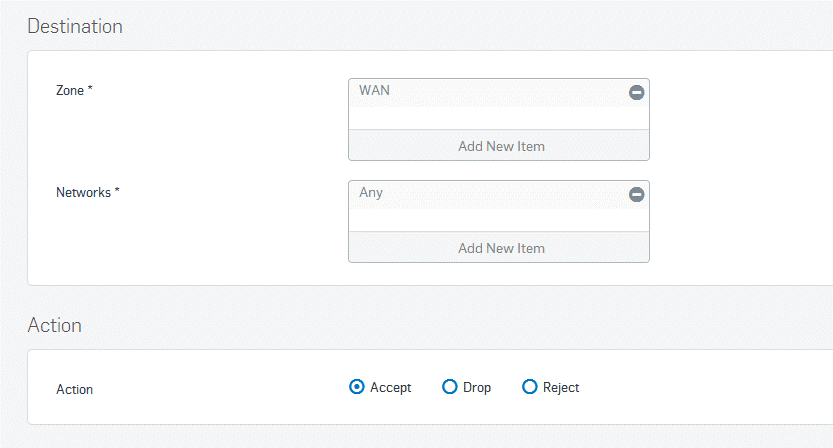Click the Reject label text
The image size is (833, 448).
point(560,387)
